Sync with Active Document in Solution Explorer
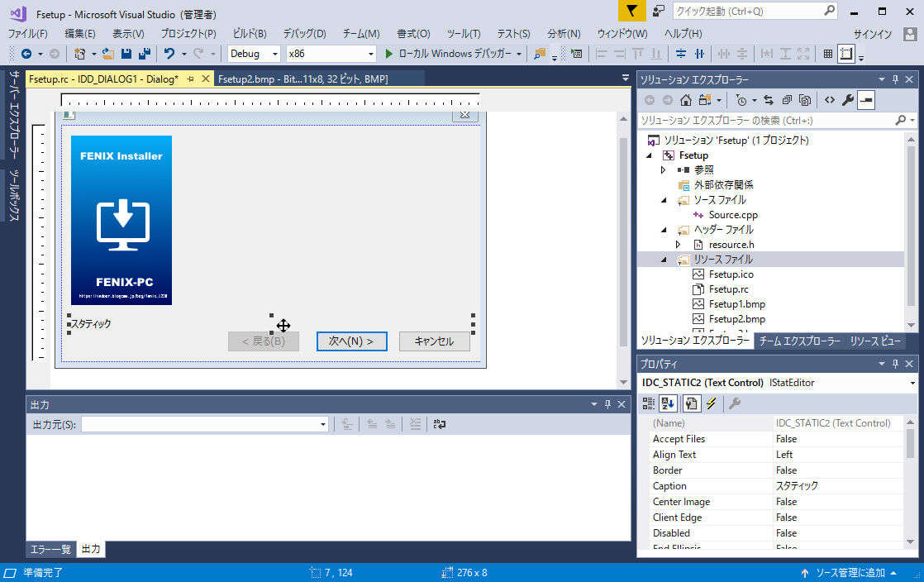Image resolution: width=924 pixels, height=582 pixels. [769, 100]
